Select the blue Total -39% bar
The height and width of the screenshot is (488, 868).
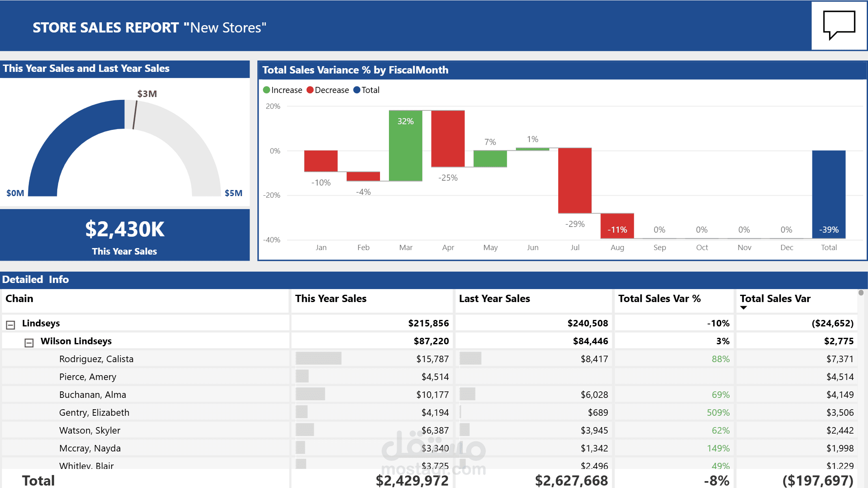[x=829, y=194]
